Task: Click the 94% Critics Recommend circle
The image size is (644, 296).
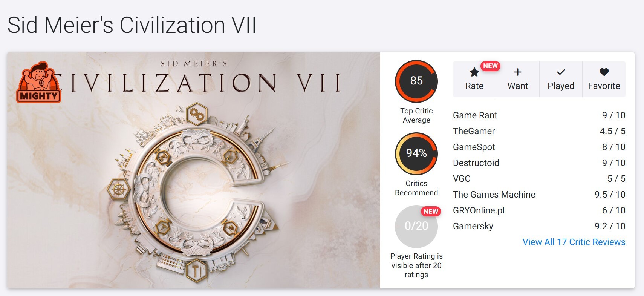Action: coord(416,153)
